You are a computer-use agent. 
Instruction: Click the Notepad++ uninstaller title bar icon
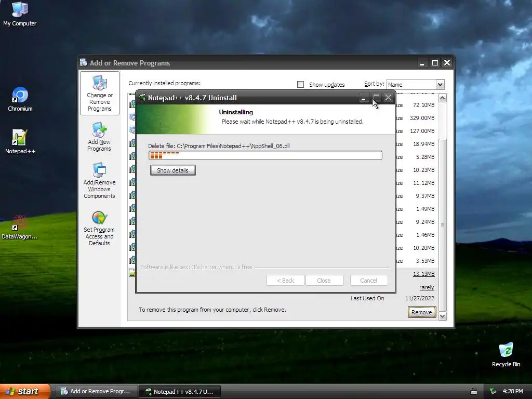(x=142, y=97)
